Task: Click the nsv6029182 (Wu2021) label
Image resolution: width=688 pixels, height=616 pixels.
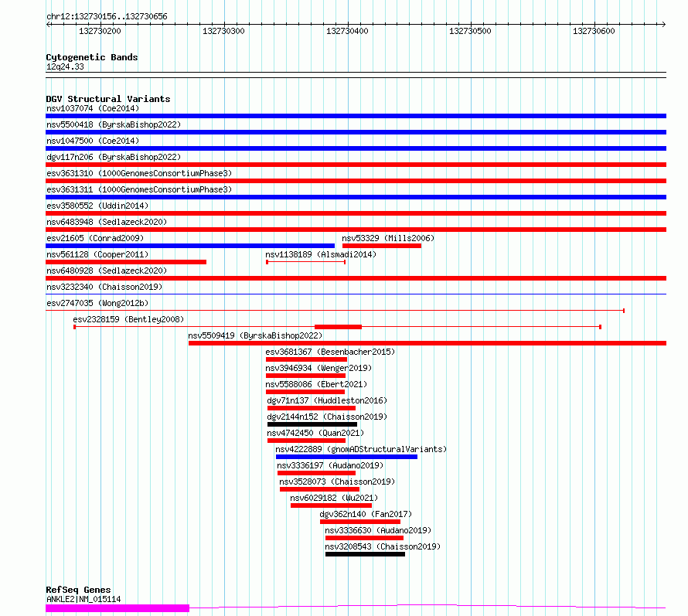Action: point(334,498)
